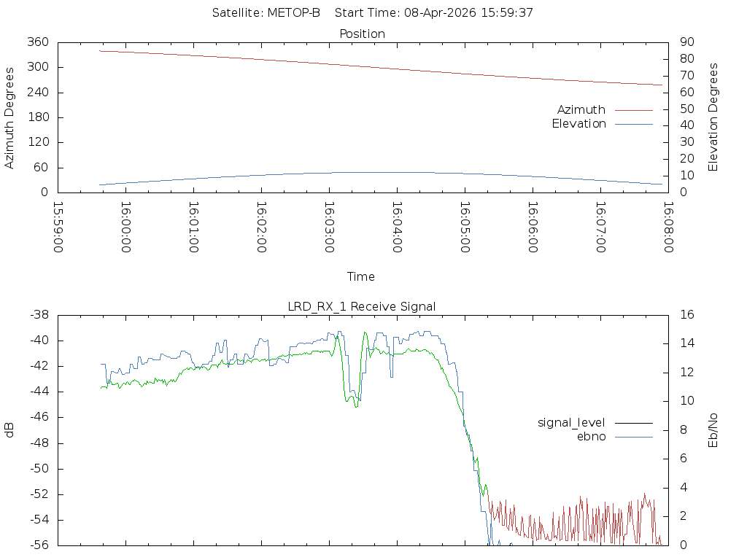Click the Elevation Degrees axis label
The image size is (747, 560).
pos(713,117)
